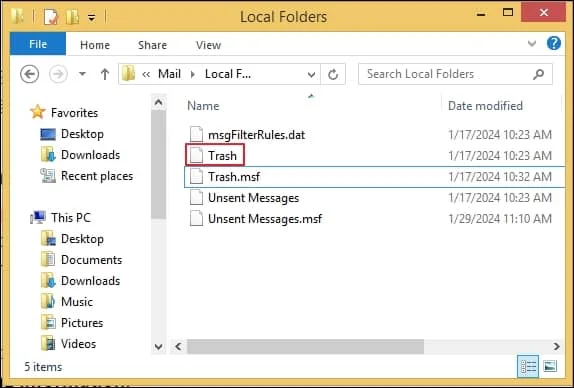Screen dimensions: 574x388
Task: Click the file list horizontal scrollbar thumb
Action: click(x=305, y=346)
